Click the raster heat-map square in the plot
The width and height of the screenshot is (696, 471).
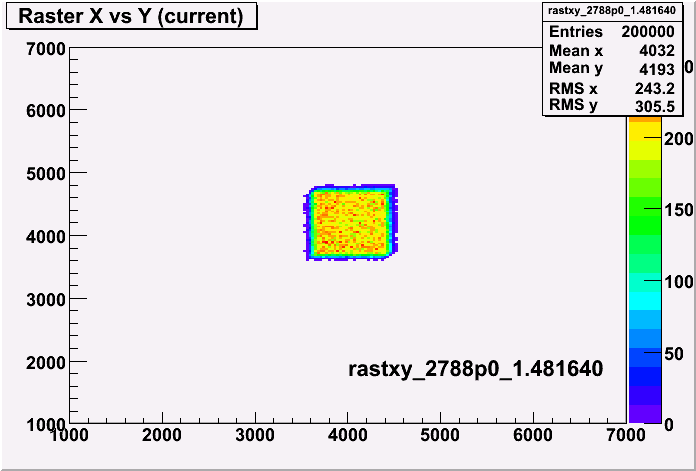tap(351, 222)
